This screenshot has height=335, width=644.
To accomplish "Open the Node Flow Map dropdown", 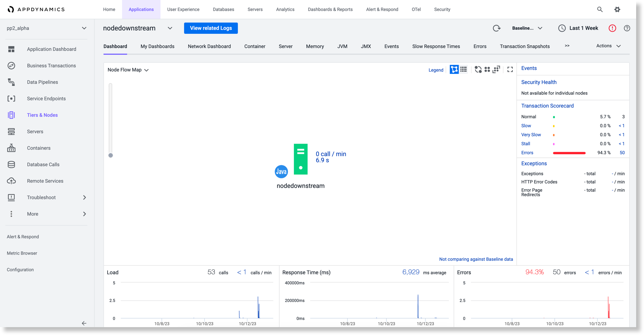I will (x=128, y=70).
